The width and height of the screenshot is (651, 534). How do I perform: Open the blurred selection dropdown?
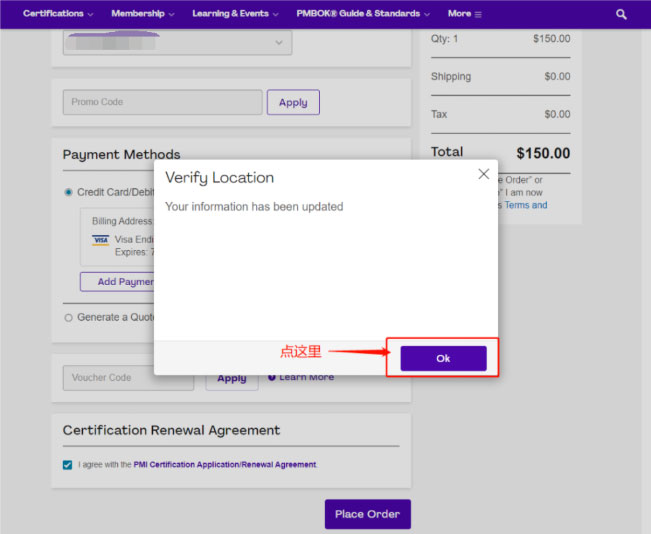click(x=177, y=42)
